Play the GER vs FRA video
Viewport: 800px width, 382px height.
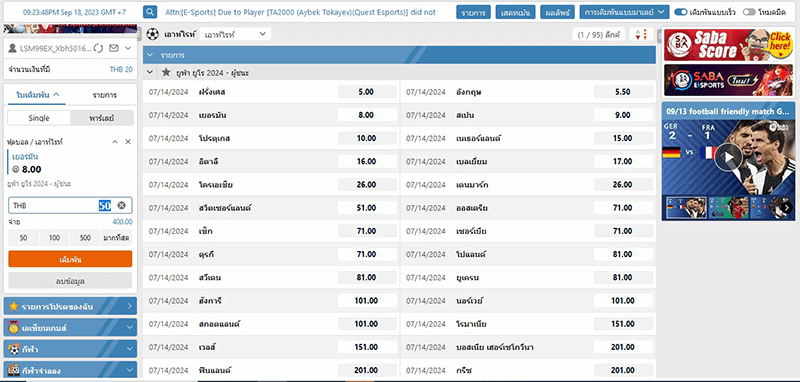click(728, 157)
